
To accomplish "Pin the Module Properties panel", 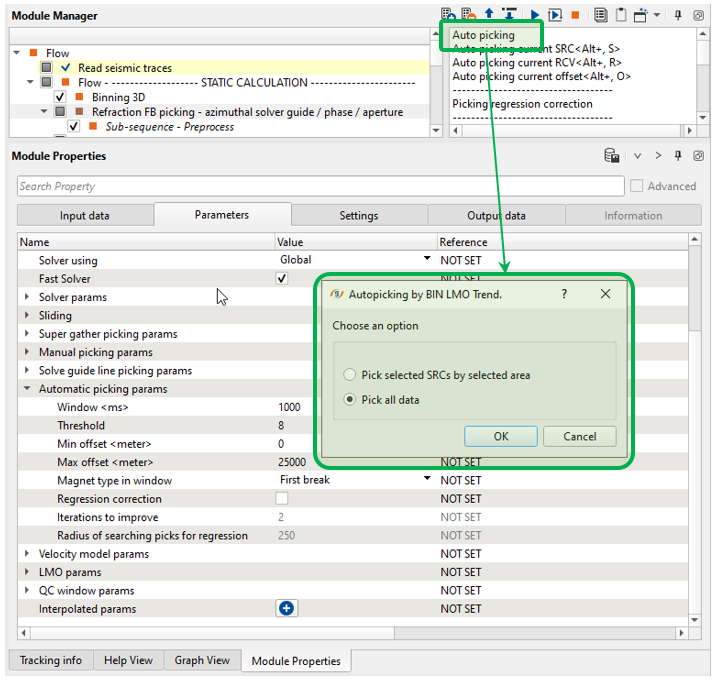I will point(678,156).
